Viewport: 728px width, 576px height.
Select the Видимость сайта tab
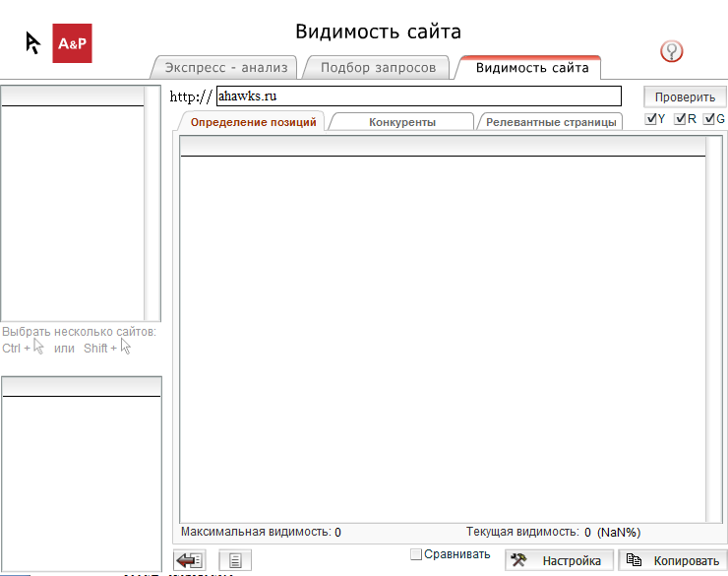pos(531,68)
